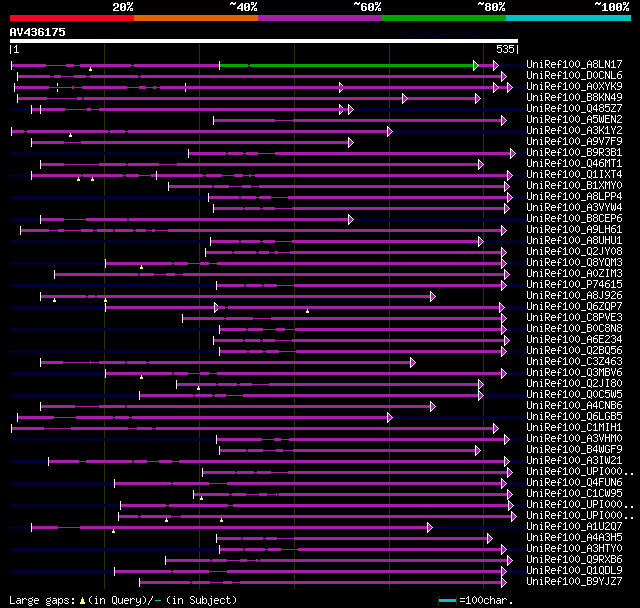This screenshot has width=640, height=608.
Task: Click the cyan =100char scale bar in legend
Action: click(x=447, y=600)
